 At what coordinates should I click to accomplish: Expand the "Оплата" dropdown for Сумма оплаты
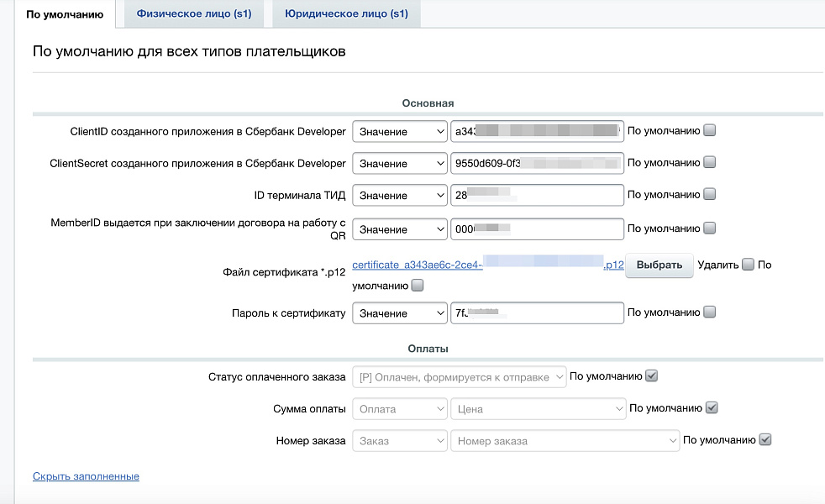(400, 407)
